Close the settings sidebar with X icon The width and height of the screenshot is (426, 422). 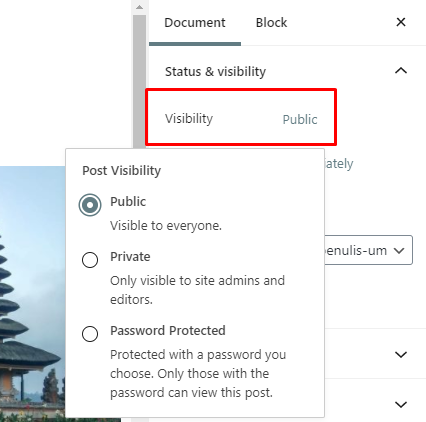[401, 22]
